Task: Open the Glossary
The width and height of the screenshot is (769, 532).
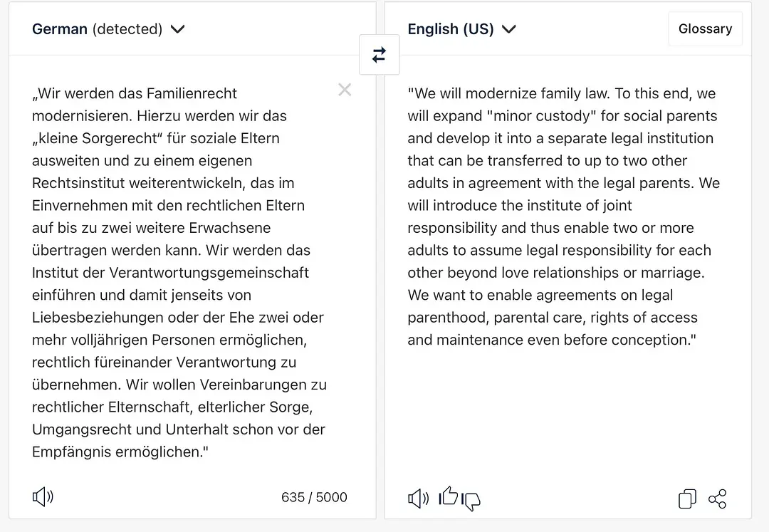Action: pos(705,29)
